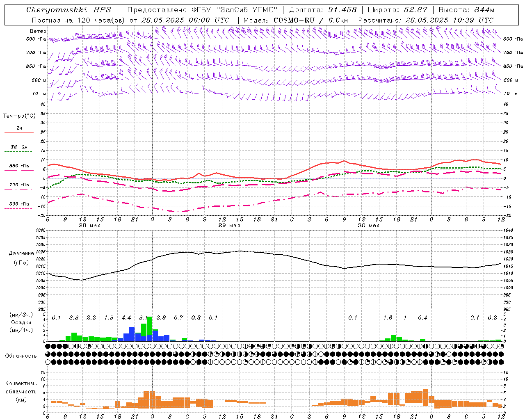The height and width of the screenshot is (420, 525).
Task: Select the Тем-ра(°C) panel label
Action: tap(19, 116)
